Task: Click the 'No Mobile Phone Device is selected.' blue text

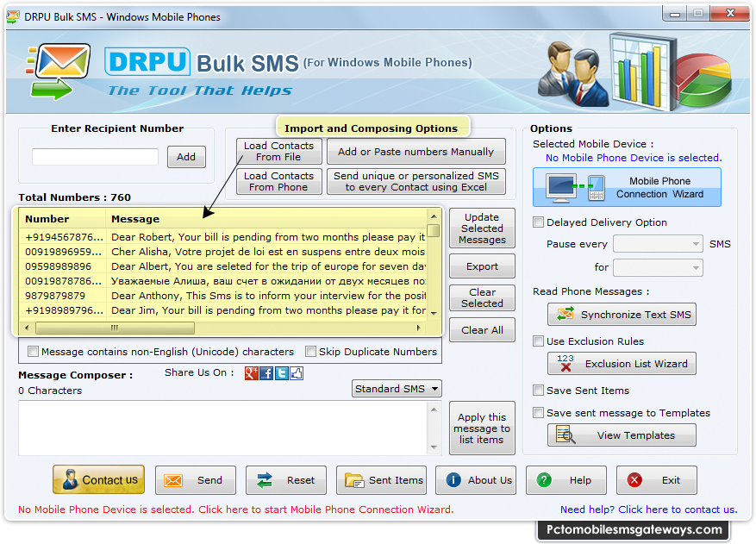Action: tap(634, 158)
